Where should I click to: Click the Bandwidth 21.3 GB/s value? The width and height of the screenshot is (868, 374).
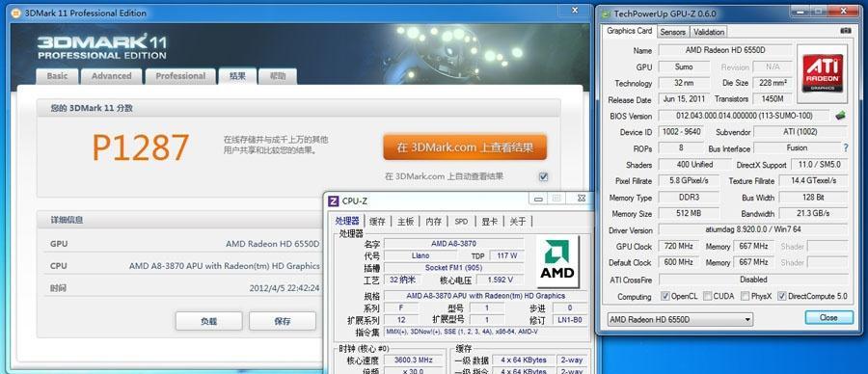coord(813,214)
